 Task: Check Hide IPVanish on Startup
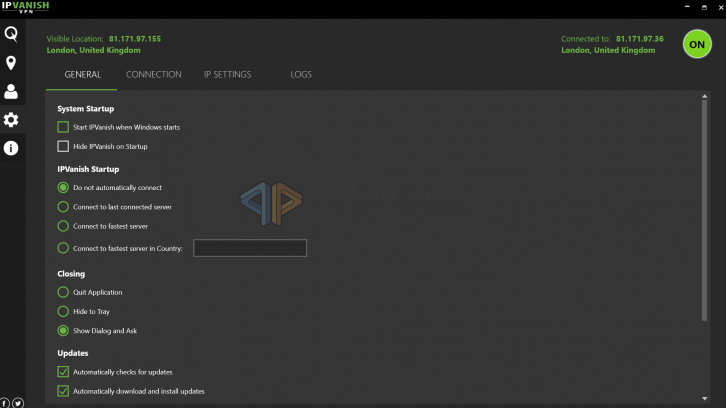point(64,146)
